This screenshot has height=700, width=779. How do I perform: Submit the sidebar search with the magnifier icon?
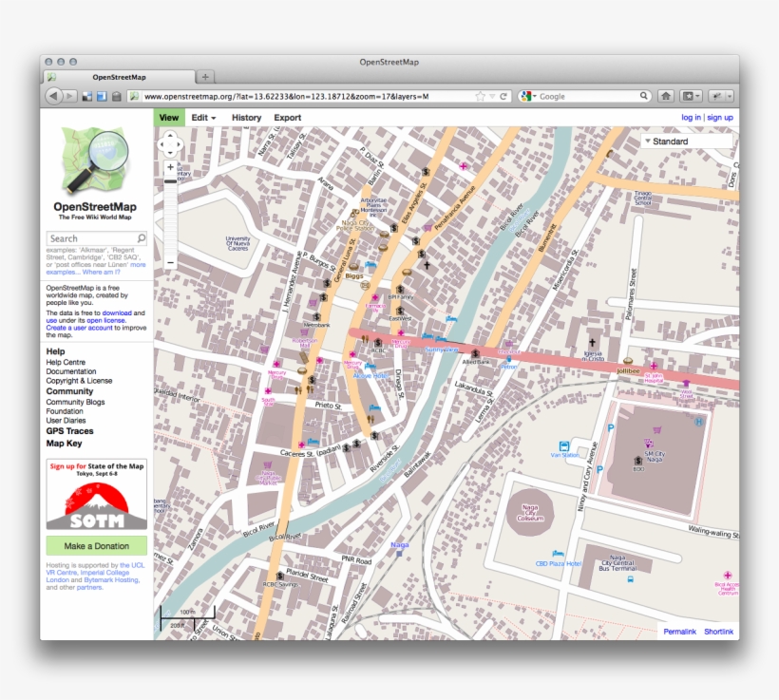click(x=142, y=238)
